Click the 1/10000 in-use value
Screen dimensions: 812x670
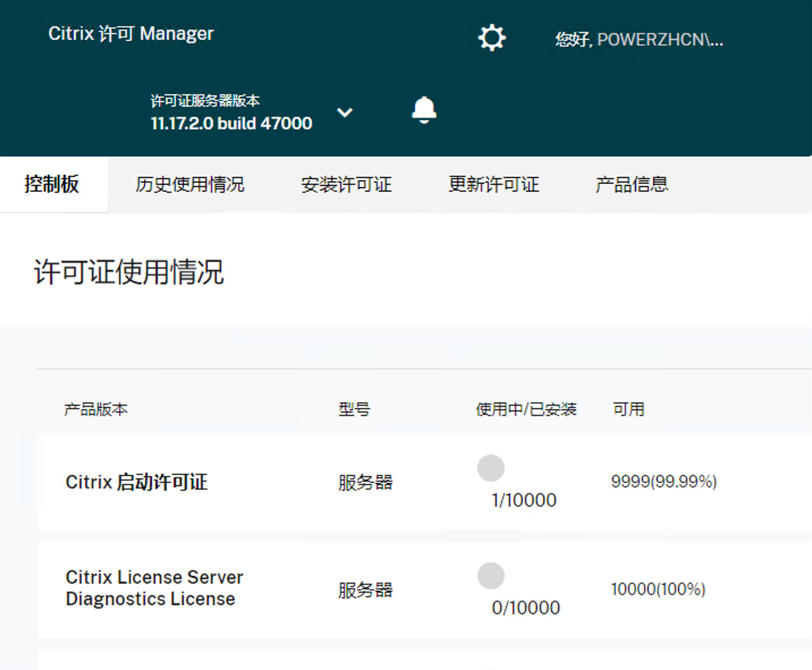(524, 501)
